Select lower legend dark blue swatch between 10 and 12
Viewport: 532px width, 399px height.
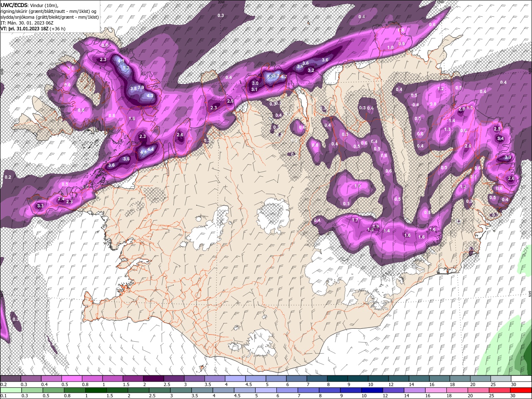tap(372, 390)
